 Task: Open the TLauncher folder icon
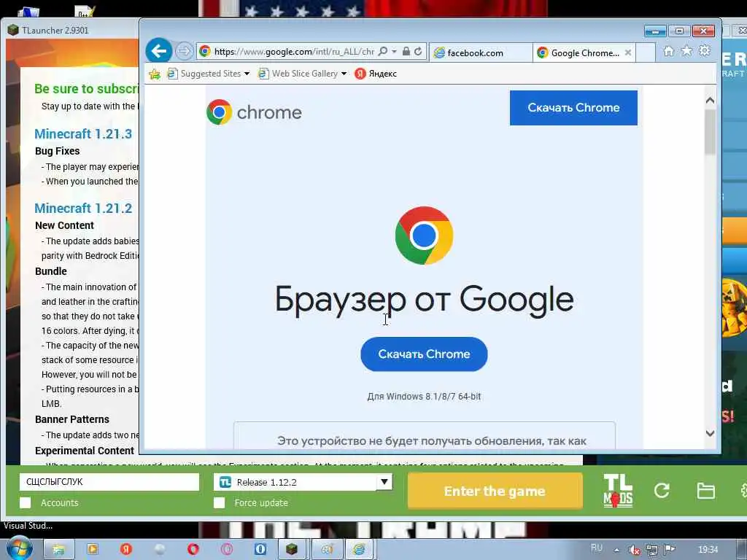pos(705,491)
